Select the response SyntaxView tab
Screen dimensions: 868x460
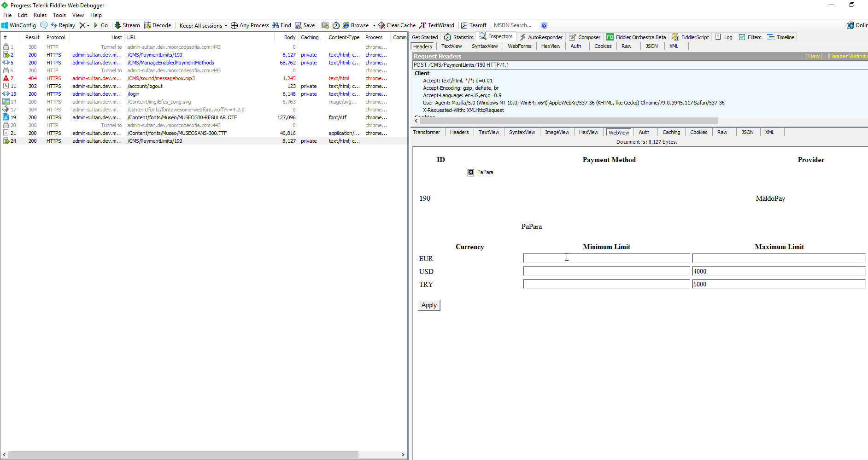pyautogui.click(x=522, y=132)
